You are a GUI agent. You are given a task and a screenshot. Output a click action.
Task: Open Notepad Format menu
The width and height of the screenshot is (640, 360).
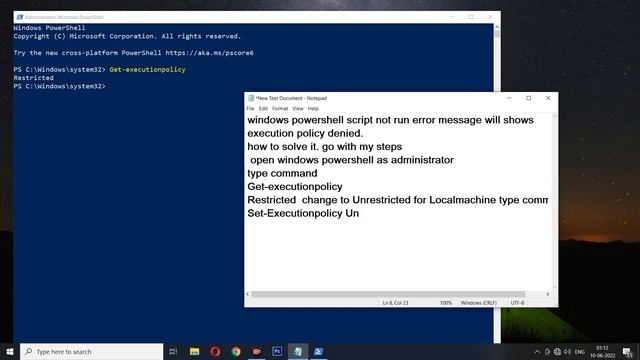[280, 109]
